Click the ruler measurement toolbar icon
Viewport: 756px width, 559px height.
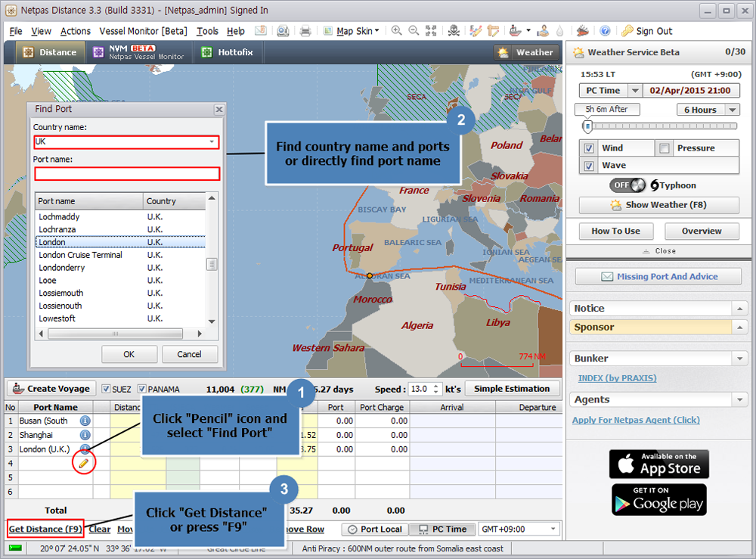point(493,31)
